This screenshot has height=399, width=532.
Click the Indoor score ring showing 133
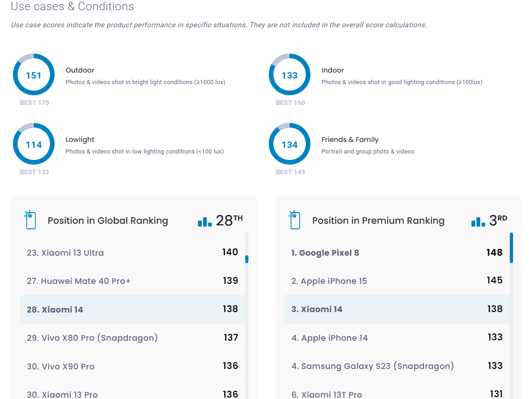290,74
